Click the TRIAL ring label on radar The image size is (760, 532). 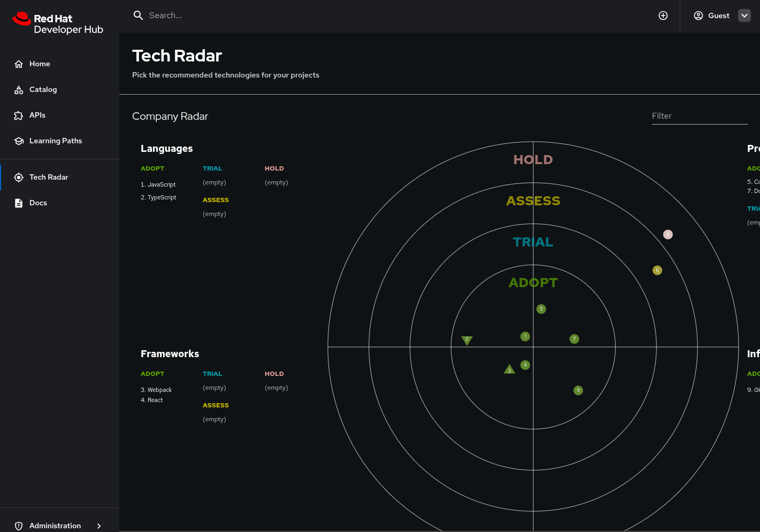pyautogui.click(x=533, y=242)
